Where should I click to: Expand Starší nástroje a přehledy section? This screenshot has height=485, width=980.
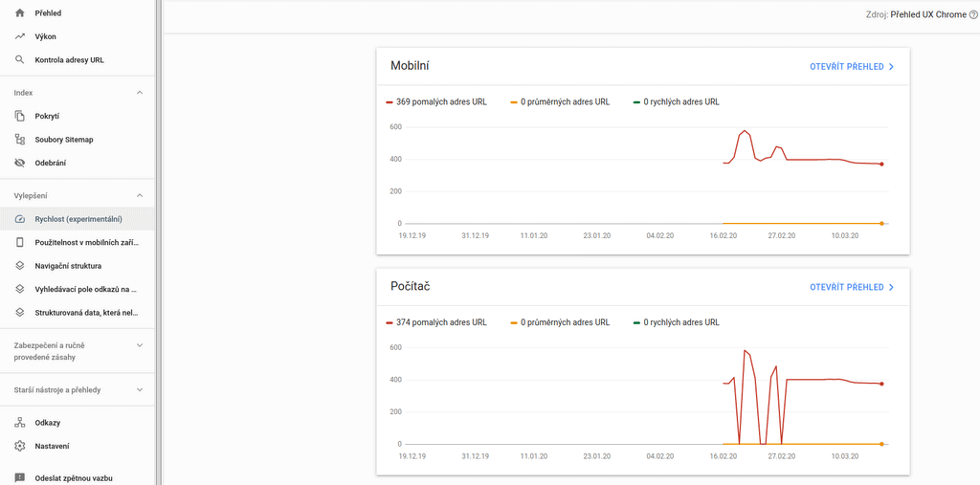(140, 389)
